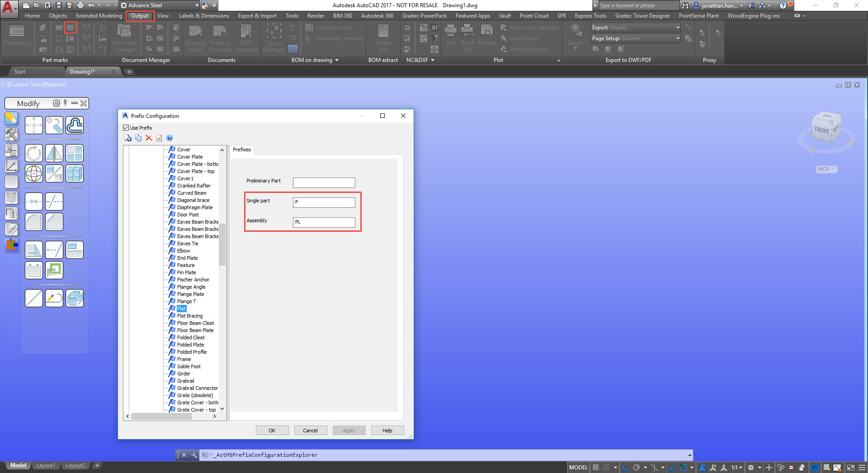
Task: Delete the selected prefix using the red X
Action: (149, 138)
